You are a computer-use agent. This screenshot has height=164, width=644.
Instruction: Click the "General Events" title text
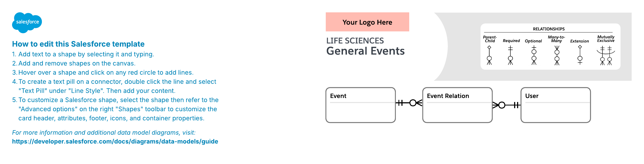(x=365, y=51)
